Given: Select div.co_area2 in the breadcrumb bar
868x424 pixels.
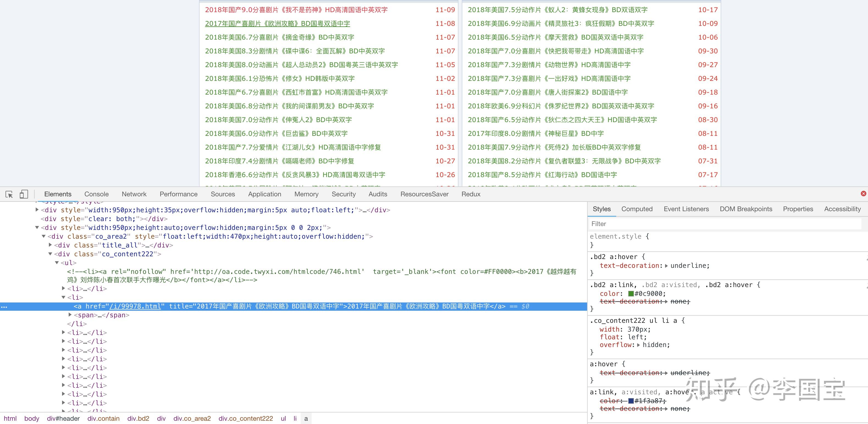Looking at the screenshot, I should coord(192,418).
